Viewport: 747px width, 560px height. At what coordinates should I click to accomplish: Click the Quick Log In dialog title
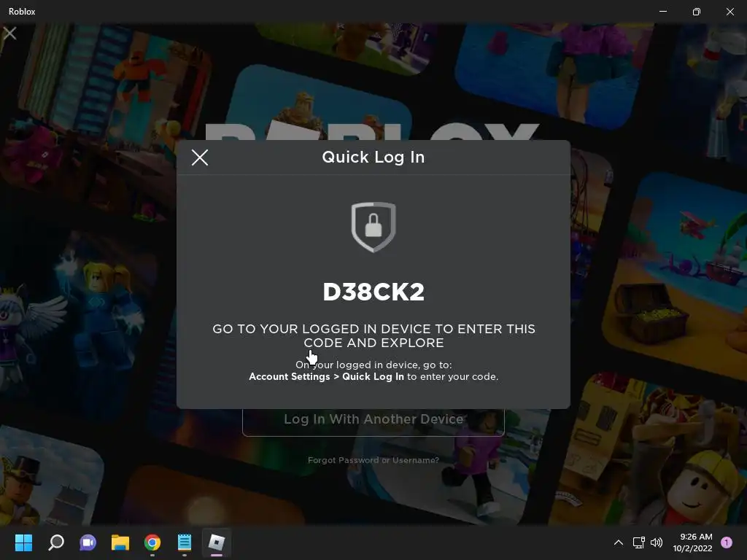pyautogui.click(x=373, y=157)
